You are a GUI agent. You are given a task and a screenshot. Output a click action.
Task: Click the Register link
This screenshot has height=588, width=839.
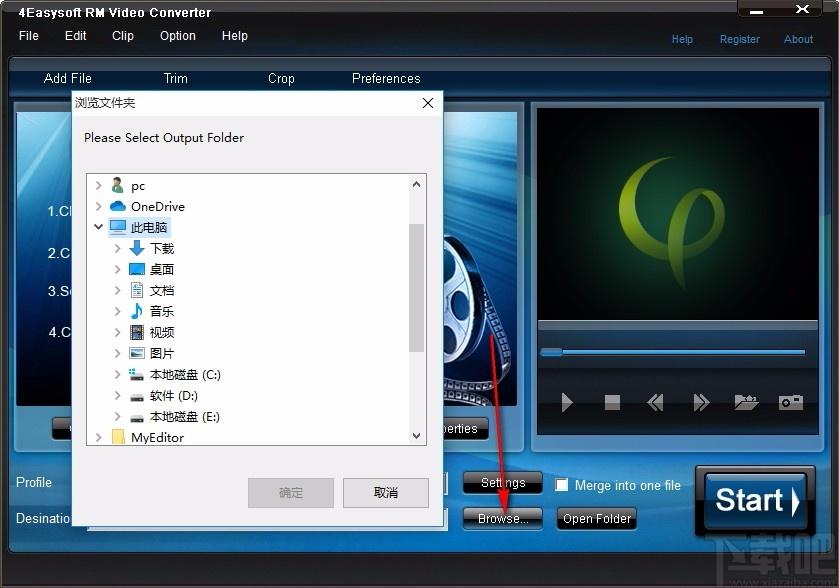tap(739, 39)
